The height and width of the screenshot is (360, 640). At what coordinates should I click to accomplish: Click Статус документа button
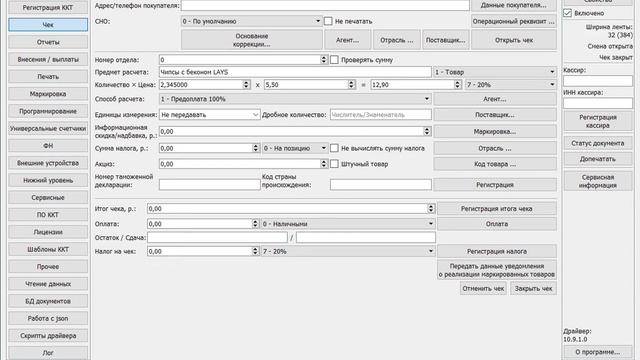coord(598,143)
